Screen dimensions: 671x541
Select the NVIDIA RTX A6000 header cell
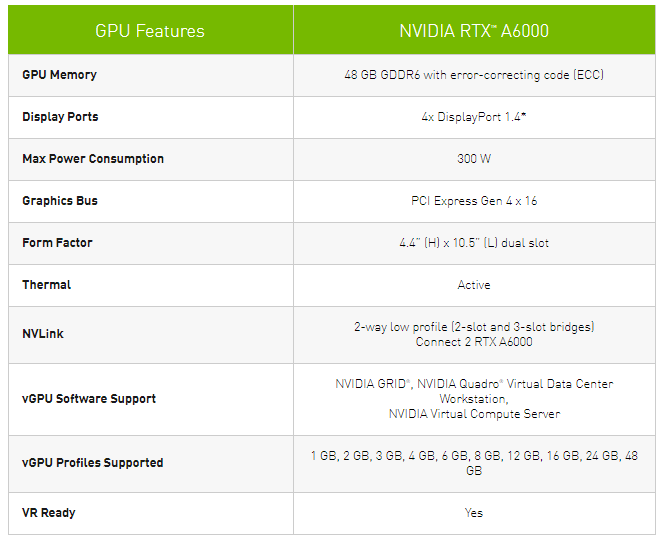pos(474,31)
